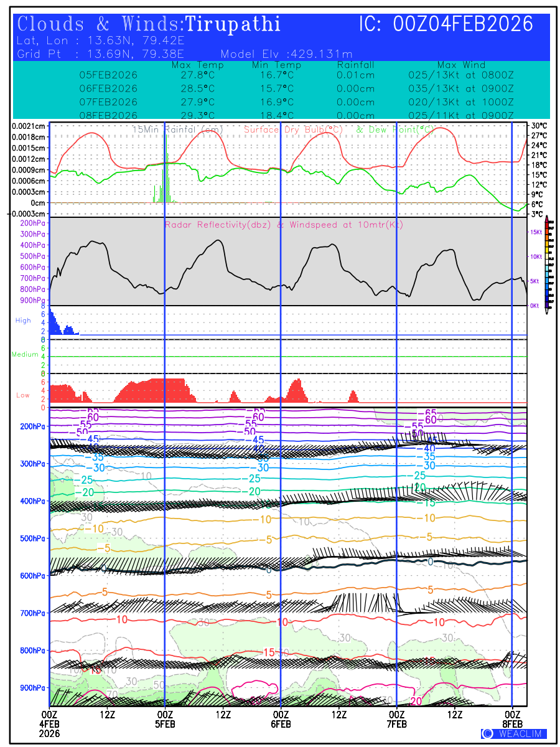Select the 00Z 5FEB time axis label

tap(165, 719)
